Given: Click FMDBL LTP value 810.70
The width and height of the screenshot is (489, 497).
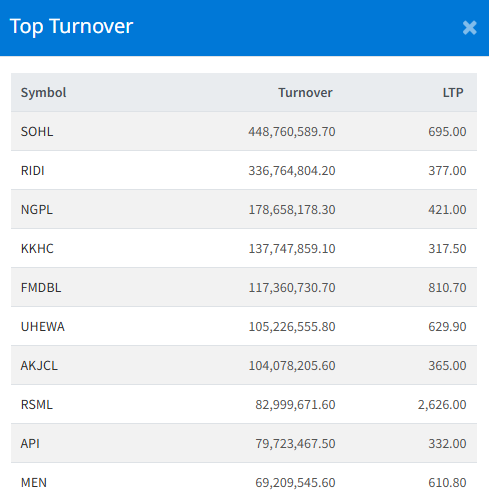Looking at the screenshot, I should tap(447, 287).
